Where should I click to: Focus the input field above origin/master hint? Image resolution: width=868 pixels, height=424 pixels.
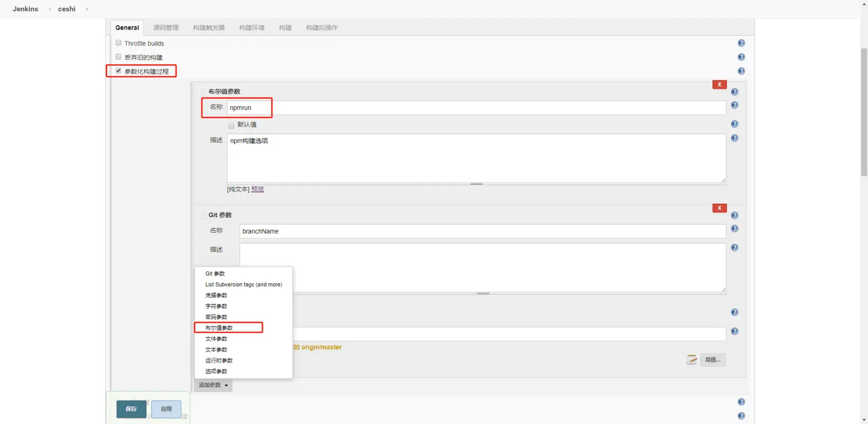[509, 334]
